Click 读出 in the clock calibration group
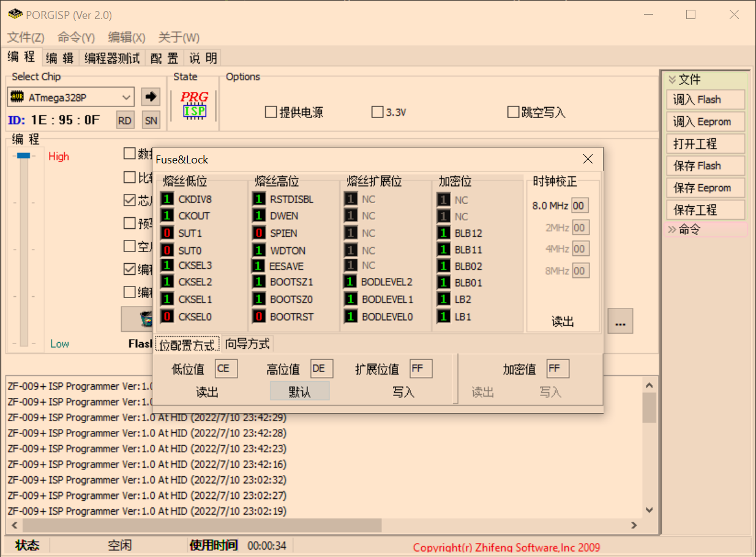756x557 pixels. (563, 321)
